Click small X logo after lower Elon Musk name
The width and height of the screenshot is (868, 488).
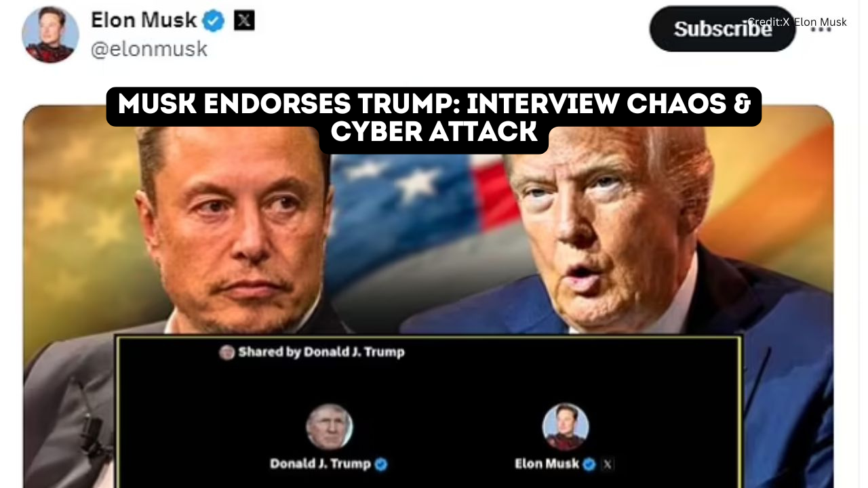tap(608, 464)
